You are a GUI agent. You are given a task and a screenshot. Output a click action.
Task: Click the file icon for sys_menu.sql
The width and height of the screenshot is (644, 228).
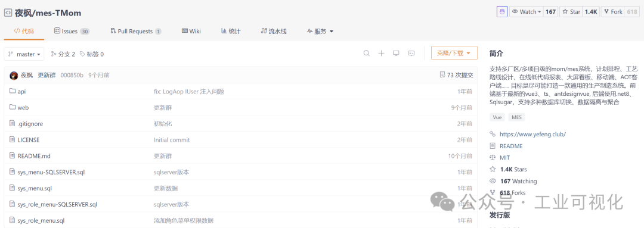click(x=12, y=188)
